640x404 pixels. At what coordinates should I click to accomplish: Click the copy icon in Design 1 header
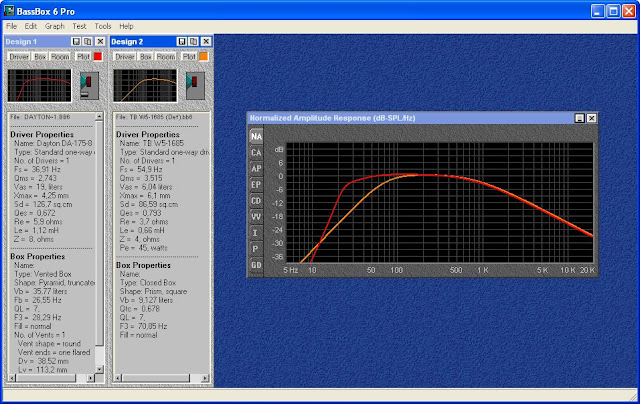pyautogui.click(x=86, y=41)
